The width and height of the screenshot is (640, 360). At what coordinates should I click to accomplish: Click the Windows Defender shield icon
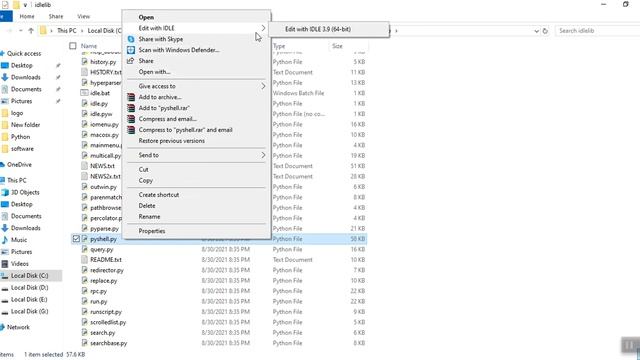pyautogui.click(x=131, y=50)
